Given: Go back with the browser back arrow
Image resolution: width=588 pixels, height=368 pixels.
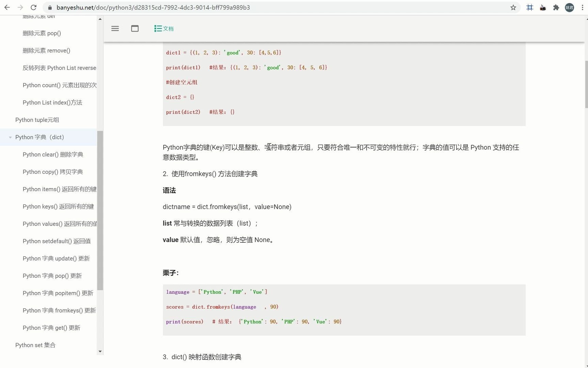Looking at the screenshot, I should coord(7,7).
